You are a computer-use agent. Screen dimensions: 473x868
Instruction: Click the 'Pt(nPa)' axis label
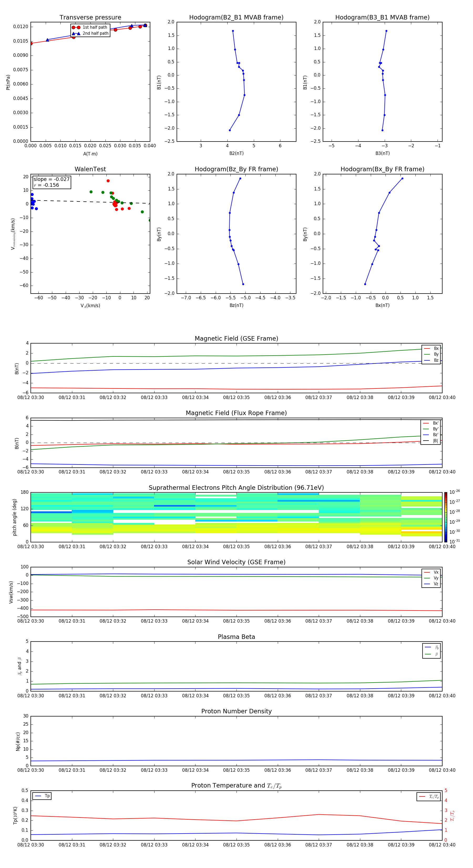(x=8, y=82)
